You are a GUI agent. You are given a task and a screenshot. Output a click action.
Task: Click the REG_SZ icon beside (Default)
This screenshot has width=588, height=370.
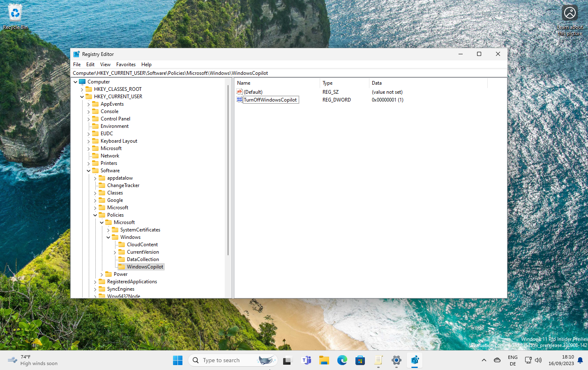(x=240, y=92)
